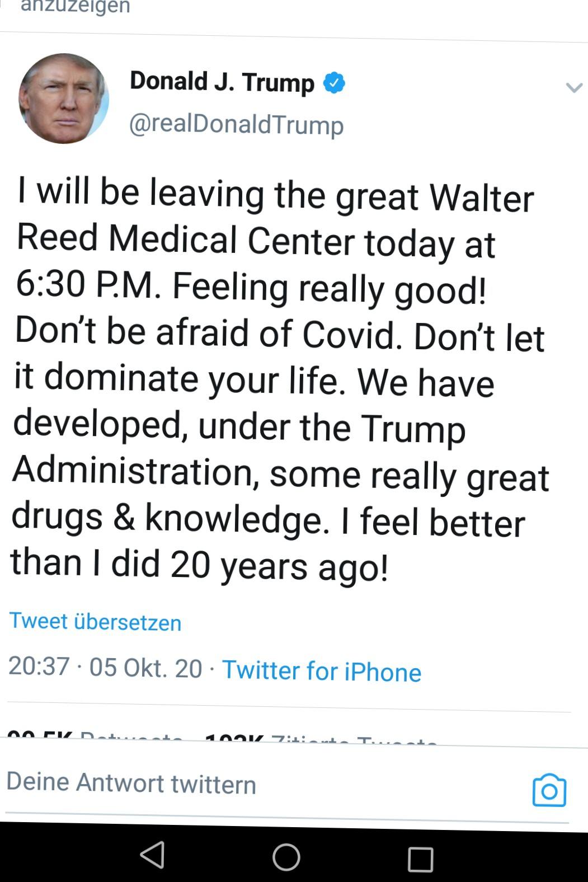Open the @realDonaldTrump handle
Viewport: 588px width, 882px height.
(236, 124)
